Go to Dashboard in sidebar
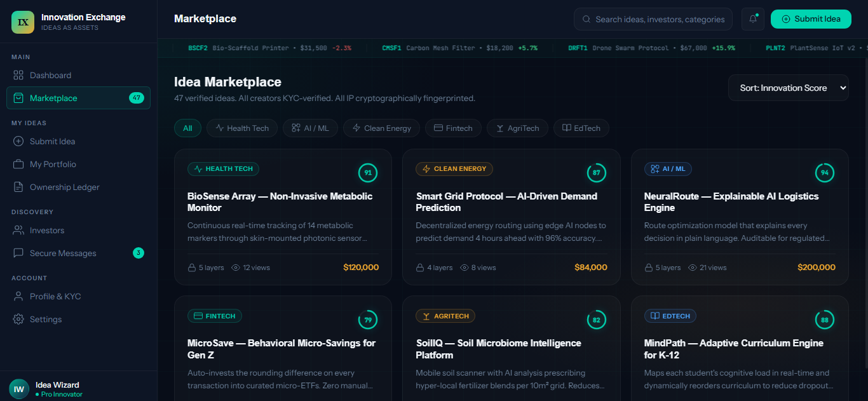868x401 pixels. pyautogui.click(x=78, y=75)
